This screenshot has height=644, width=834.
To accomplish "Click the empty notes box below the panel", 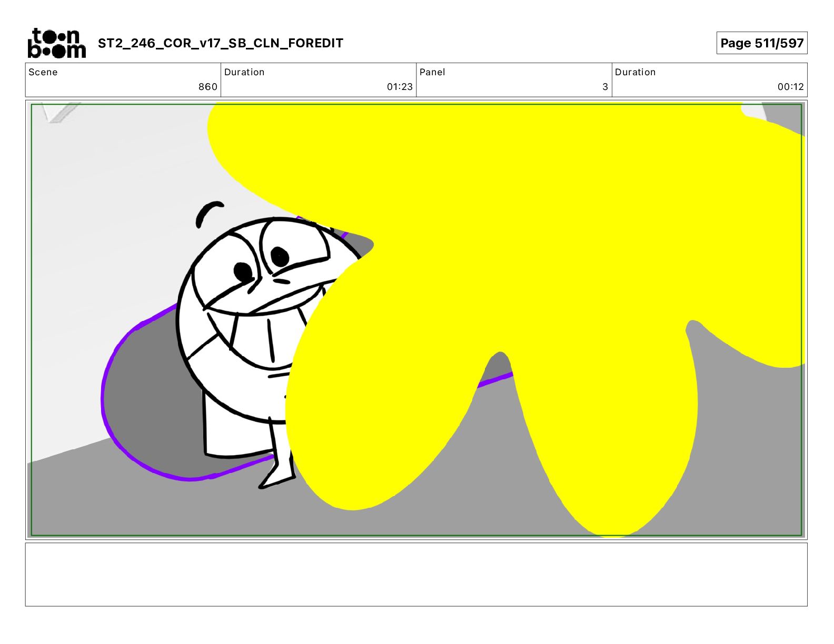I will [x=416, y=575].
